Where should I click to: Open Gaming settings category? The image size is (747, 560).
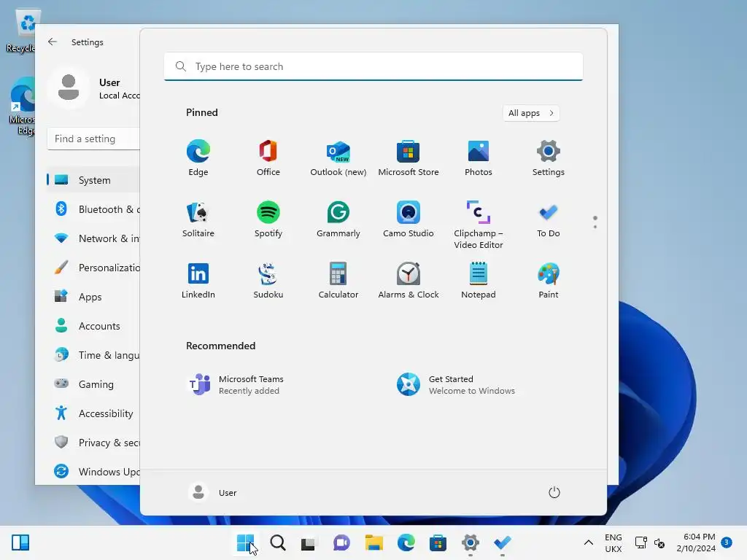93,384
